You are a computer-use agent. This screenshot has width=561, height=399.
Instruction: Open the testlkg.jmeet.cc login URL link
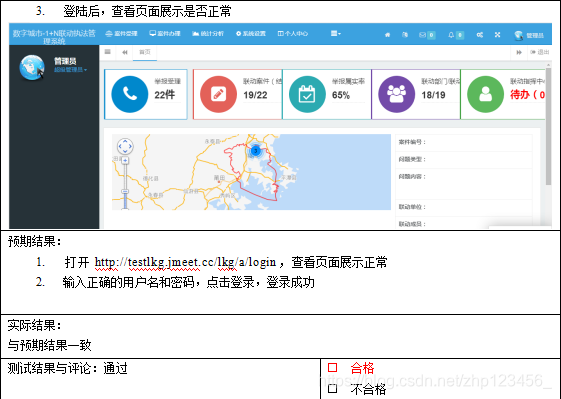pyautogui.click(x=185, y=262)
